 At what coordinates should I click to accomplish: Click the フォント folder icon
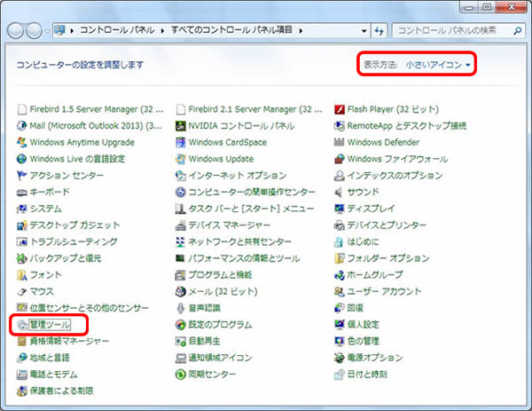pyautogui.click(x=21, y=275)
